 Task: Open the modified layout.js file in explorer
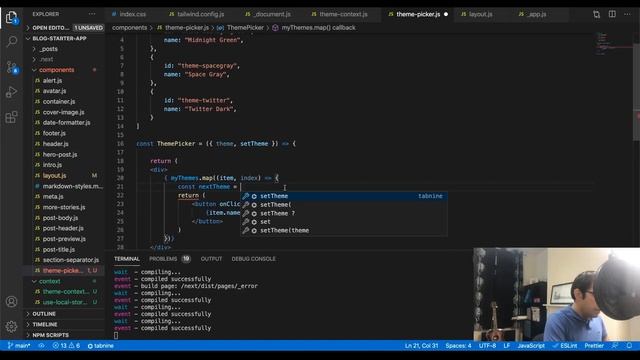click(64, 176)
